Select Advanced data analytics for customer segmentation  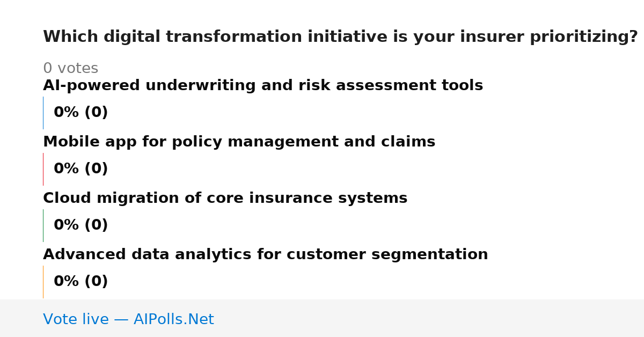(266, 255)
